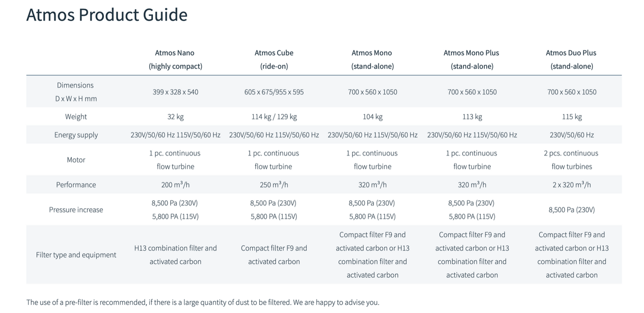Click the Energy supply row label
Image resolution: width=644 pixels, height=313 pixels.
(76, 135)
